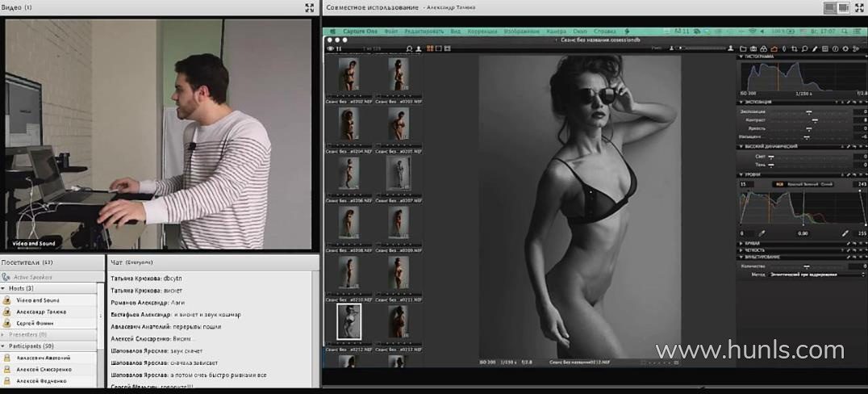This screenshot has width=868, height=394.
Task: Select the highlighted black-and-white thumbnail 0212.NEF
Action: (x=348, y=321)
